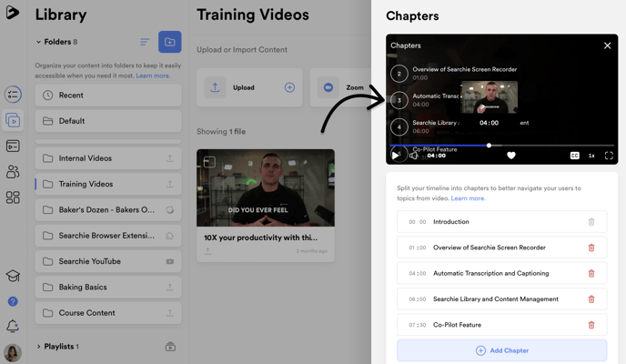626x364 pixels.
Task: Click trash icon on Introduction chapter
Action: tap(591, 221)
